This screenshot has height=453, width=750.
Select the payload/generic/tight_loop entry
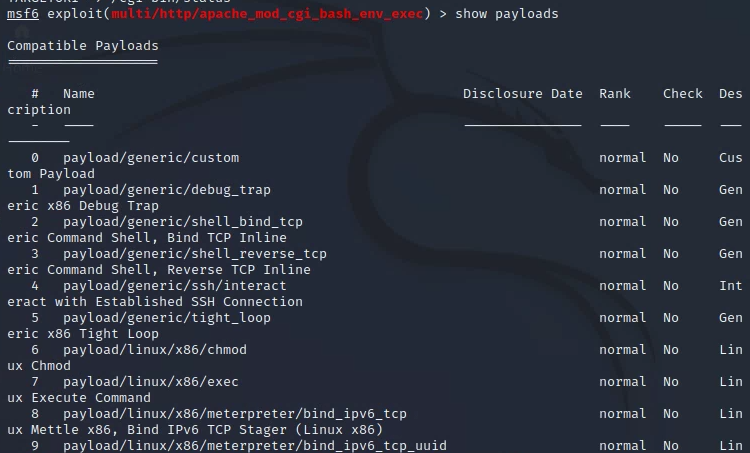coord(166,318)
